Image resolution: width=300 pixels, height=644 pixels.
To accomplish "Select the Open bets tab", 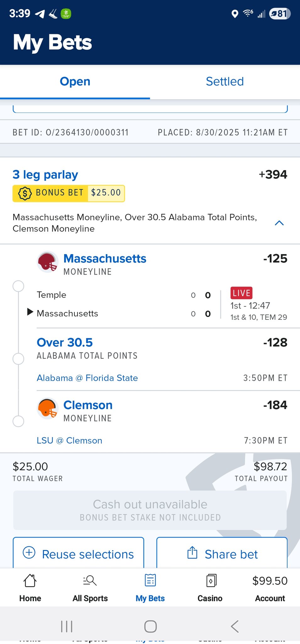I will click(75, 82).
